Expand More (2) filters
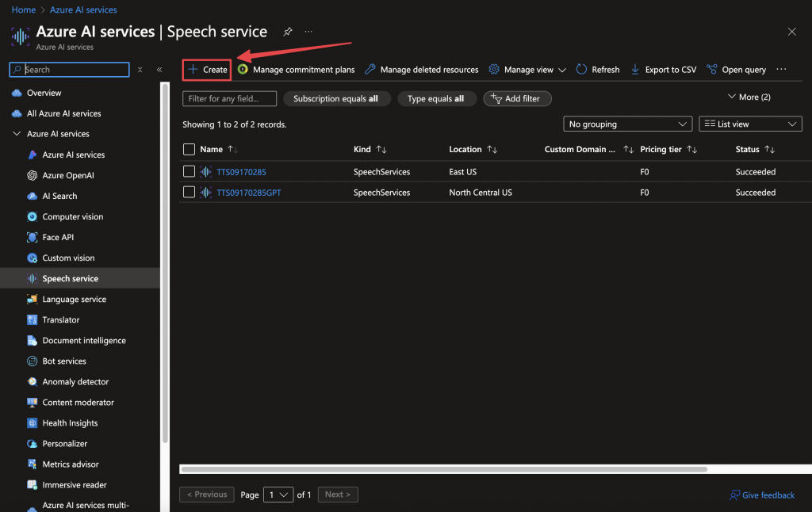The image size is (812, 512). point(749,97)
